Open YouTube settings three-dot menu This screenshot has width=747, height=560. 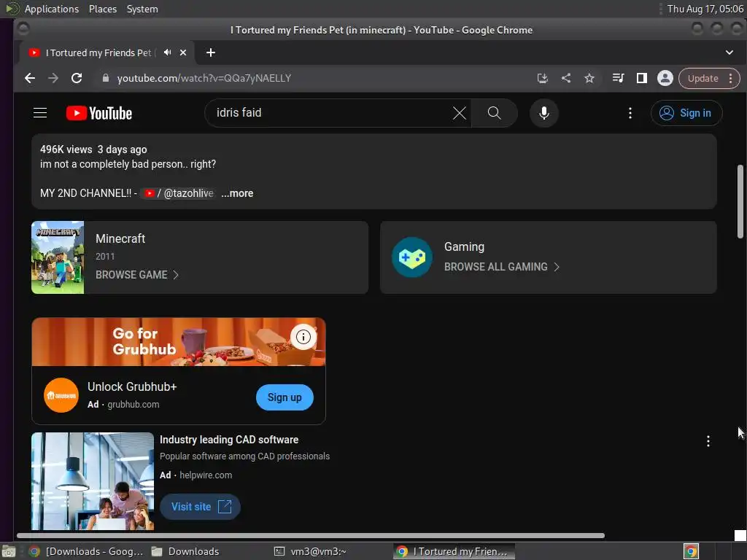click(630, 113)
